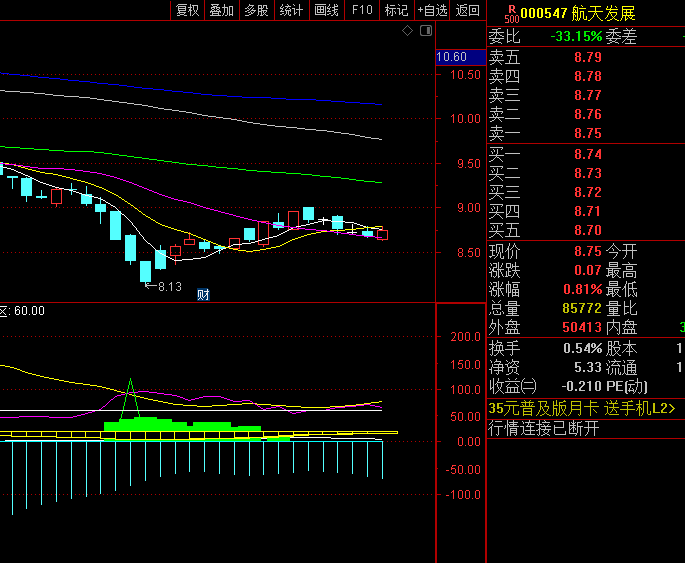Click the 卖一 ask price 8.75

click(587, 133)
